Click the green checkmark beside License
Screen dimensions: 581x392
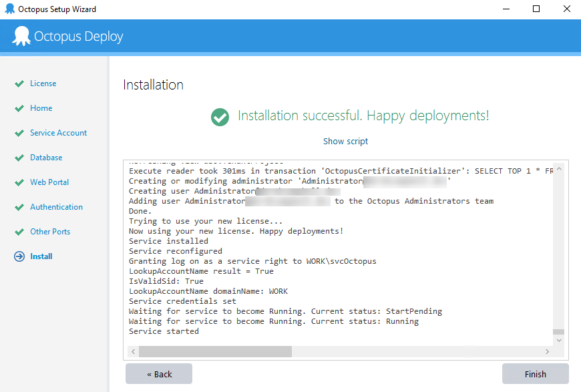click(19, 83)
